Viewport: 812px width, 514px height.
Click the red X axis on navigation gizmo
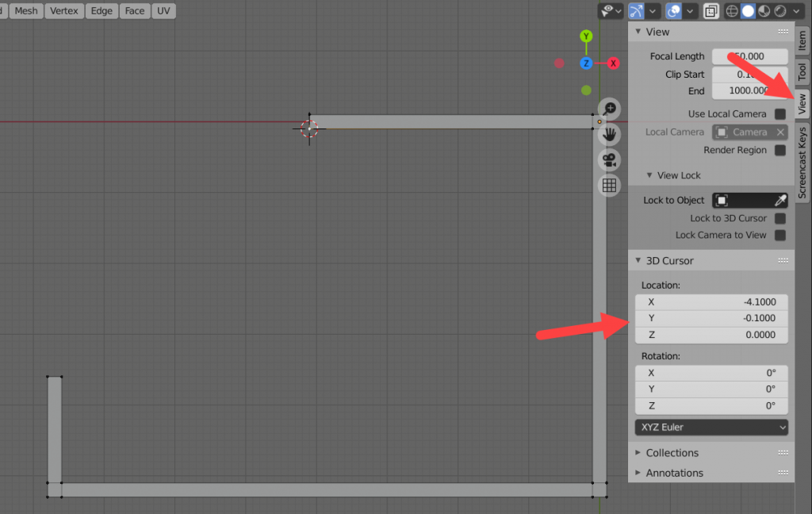click(x=613, y=63)
